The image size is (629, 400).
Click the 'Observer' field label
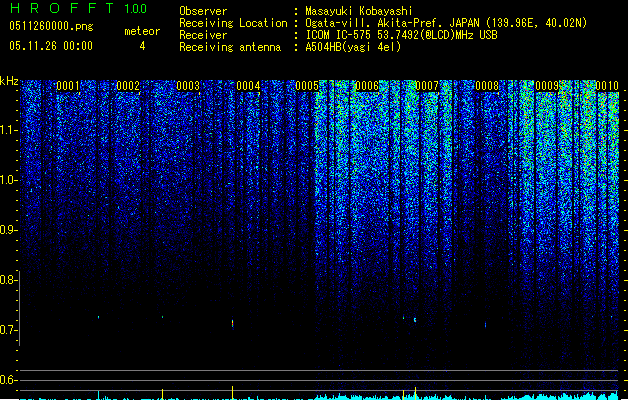pos(203,11)
